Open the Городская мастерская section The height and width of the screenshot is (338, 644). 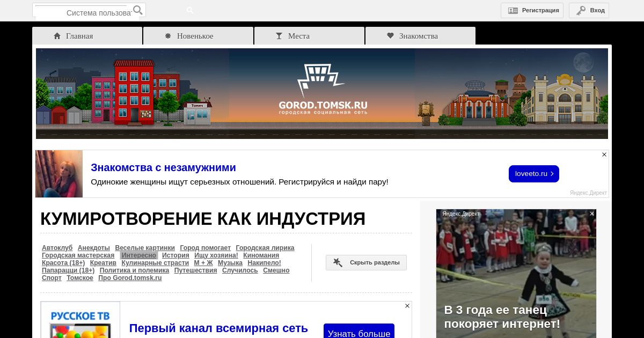click(78, 255)
